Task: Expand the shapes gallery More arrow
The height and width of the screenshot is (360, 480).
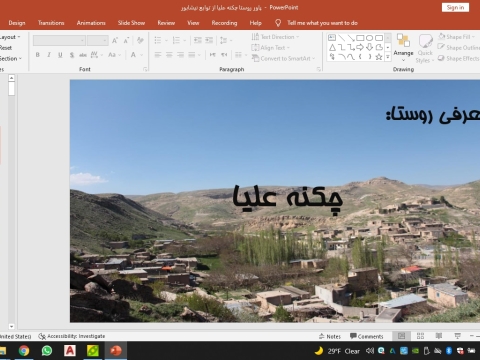Action: click(x=388, y=57)
